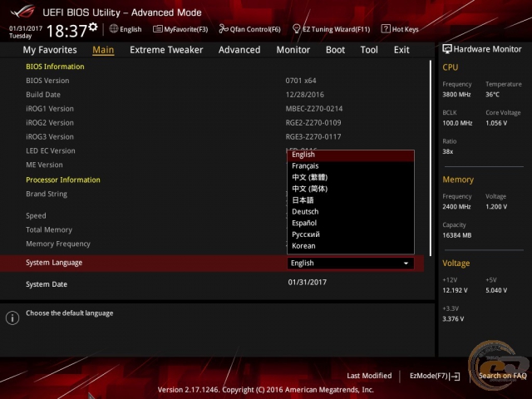Click the Core Voltage value 1.056 V
Viewport: 532px width, 399px height.
(x=496, y=123)
